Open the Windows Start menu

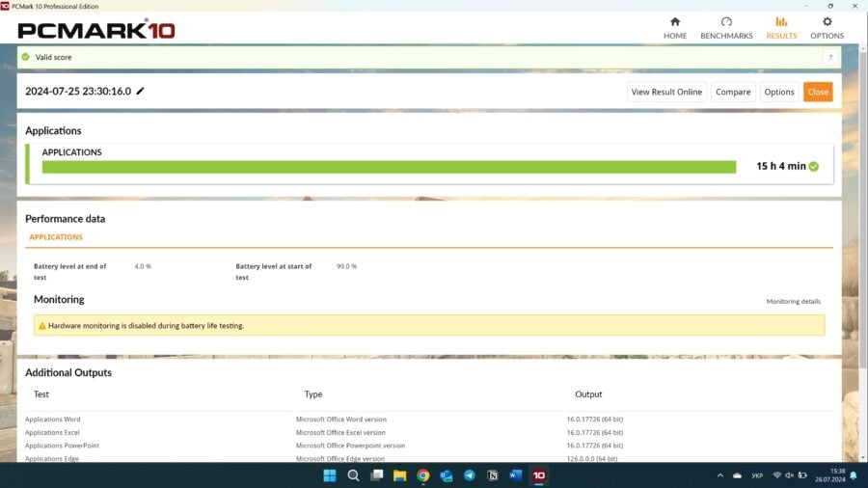[x=330, y=475]
